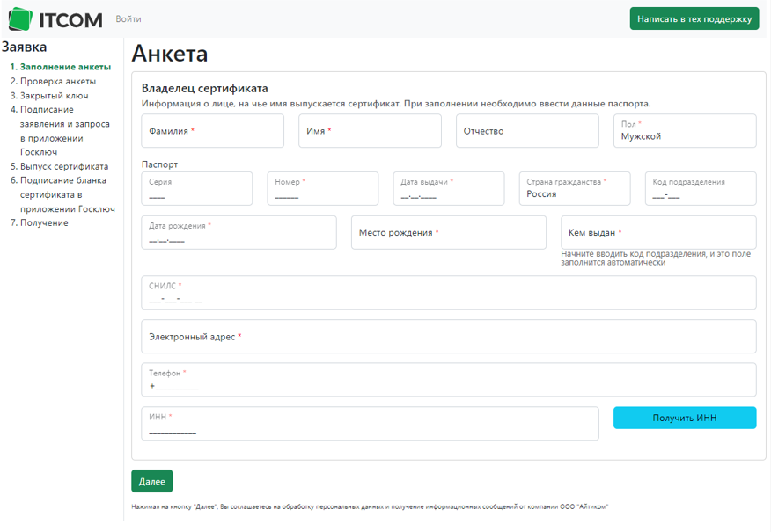Click into the Имя field
Screen dimensions: 771x532
(x=370, y=131)
